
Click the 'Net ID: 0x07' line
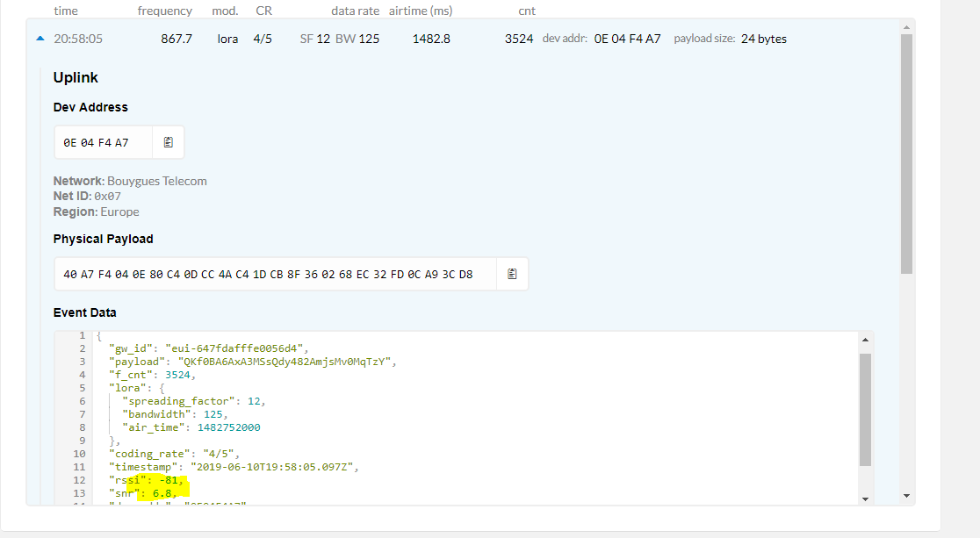(x=87, y=197)
